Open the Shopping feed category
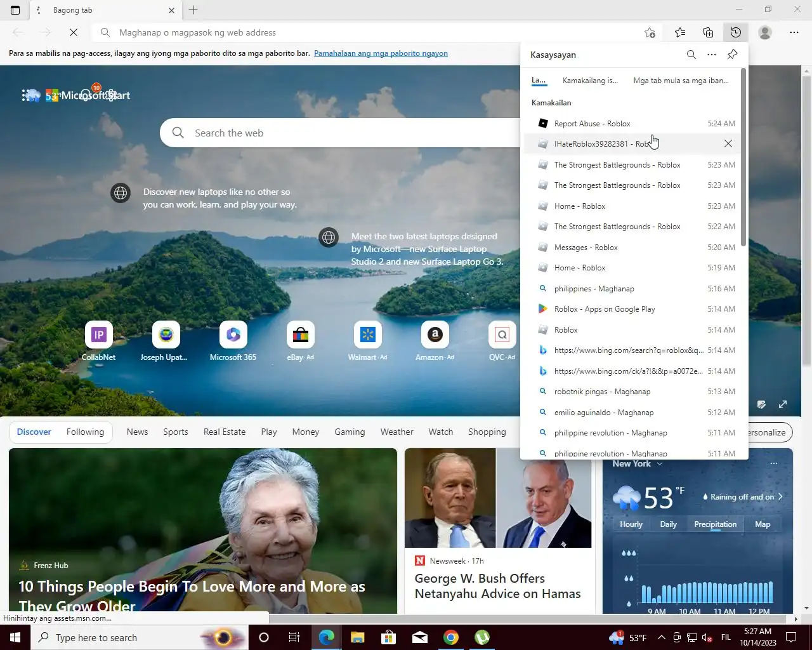Viewport: 812px width, 650px height. (487, 432)
